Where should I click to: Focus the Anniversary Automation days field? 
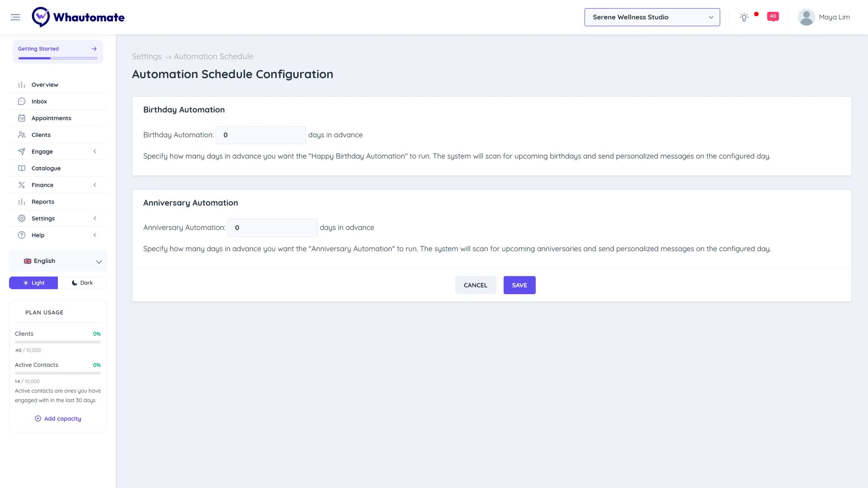click(273, 228)
